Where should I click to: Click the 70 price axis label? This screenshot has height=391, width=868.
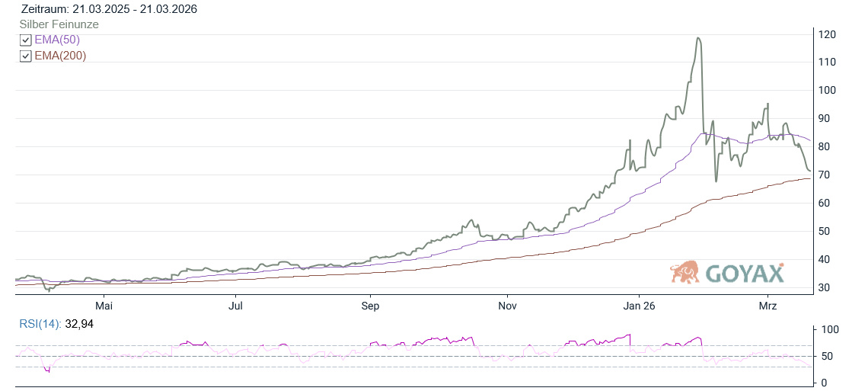(825, 175)
